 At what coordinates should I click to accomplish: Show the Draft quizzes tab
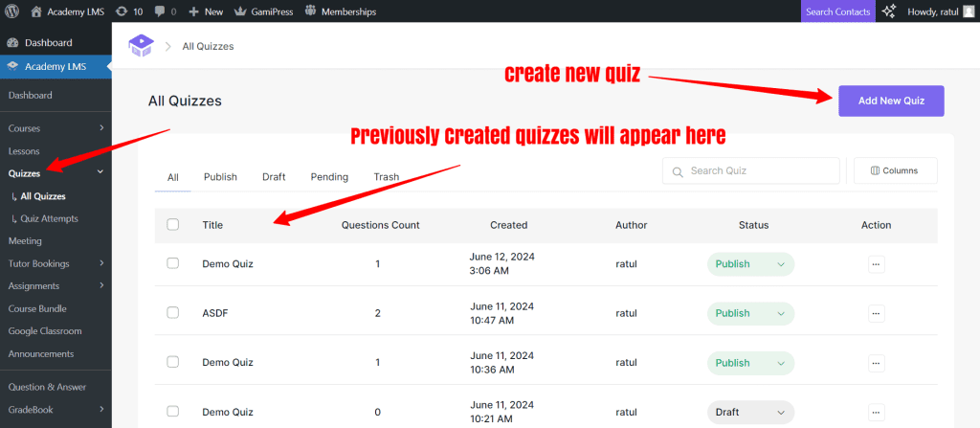pos(274,177)
